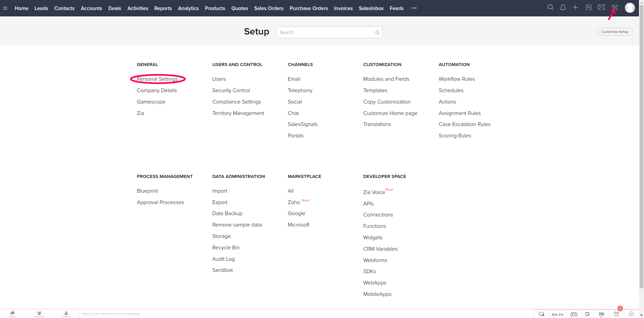Viewport: 644px width, 318px height.
Task: Open the recent items history clock icon
Action: (x=631, y=314)
